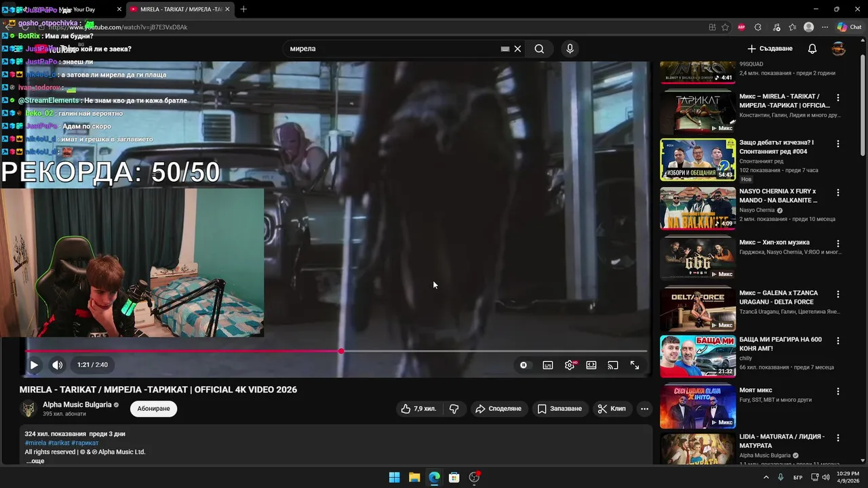This screenshot has width=868, height=488.
Task: Open taskbar clock showing 10:29 PM
Action: pyautogui.click(x=848, y=477)
